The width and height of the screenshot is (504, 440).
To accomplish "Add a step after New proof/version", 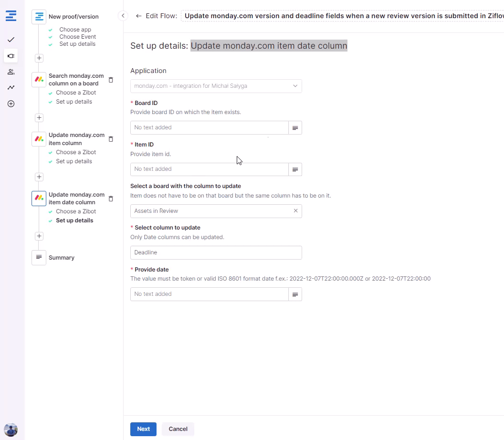I will coord(39,58).
